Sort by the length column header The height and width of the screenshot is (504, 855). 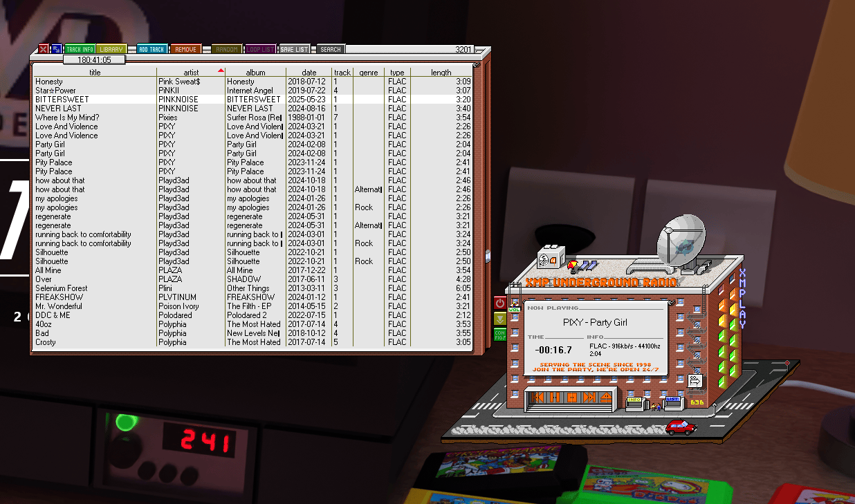441,72
